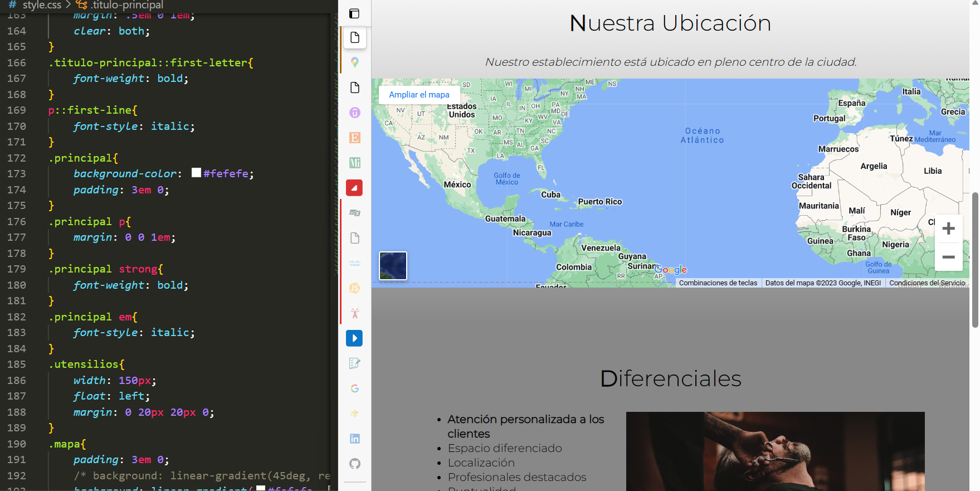Click 'clear: both;' line in editor
Screen dimensions: 980x491
click(x=111, y=31)
